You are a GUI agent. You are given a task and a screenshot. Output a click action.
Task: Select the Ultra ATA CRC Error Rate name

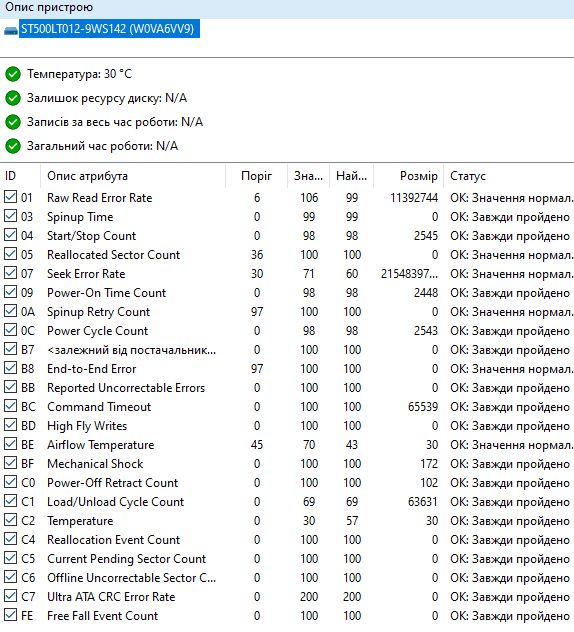pos(111,597)
